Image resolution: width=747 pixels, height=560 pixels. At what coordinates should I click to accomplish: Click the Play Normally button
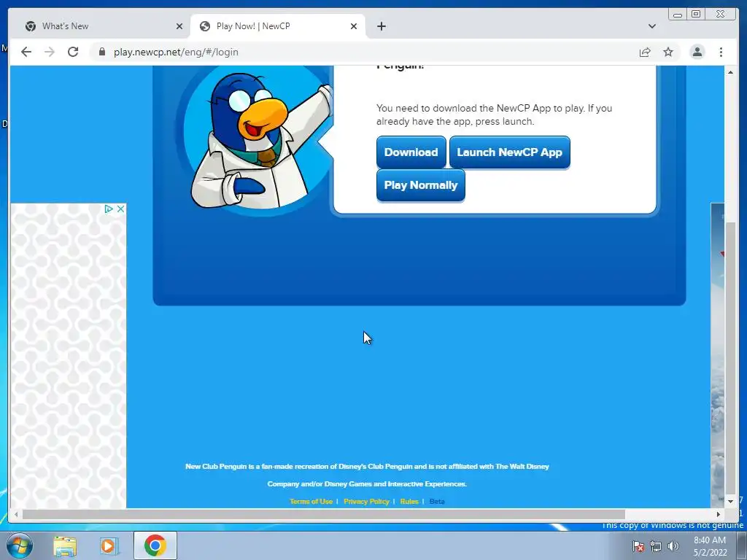click(x=421, y=185)
